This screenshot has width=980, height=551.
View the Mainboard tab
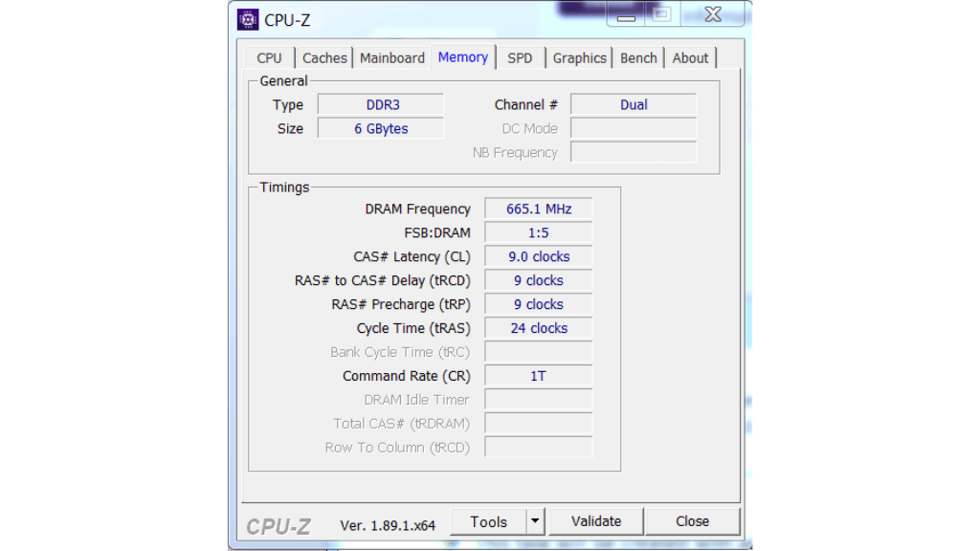click(x=392, y=57)
